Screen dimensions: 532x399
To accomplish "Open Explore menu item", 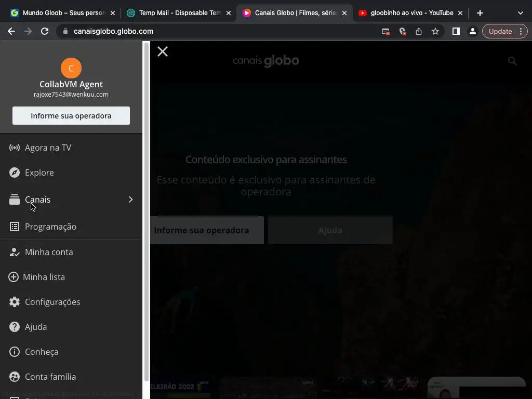I will (71, 172).
